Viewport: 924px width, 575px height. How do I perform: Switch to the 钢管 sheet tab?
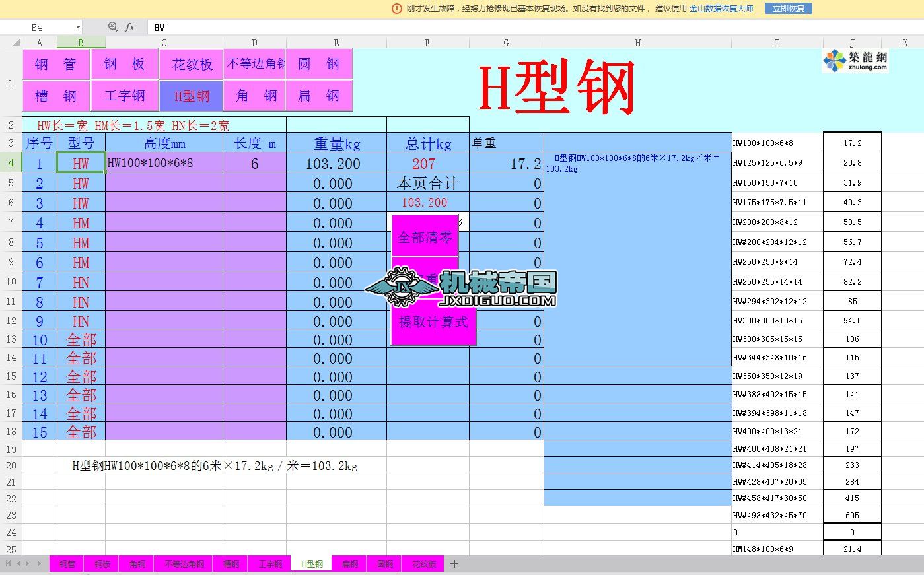pyautogui.click(x=67, y=564)
